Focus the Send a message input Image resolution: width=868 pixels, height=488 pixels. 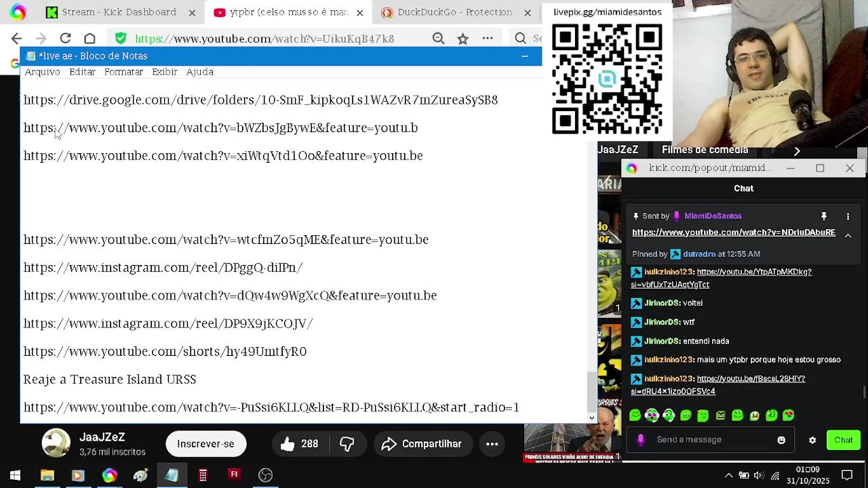pos(712,440)
